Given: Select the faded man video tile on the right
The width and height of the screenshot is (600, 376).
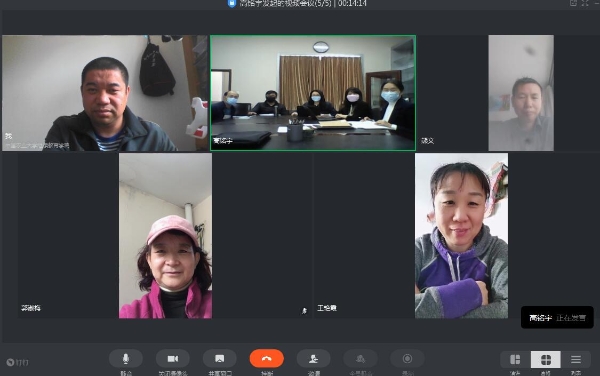Looking at the screenshot, I should [521, 93].
